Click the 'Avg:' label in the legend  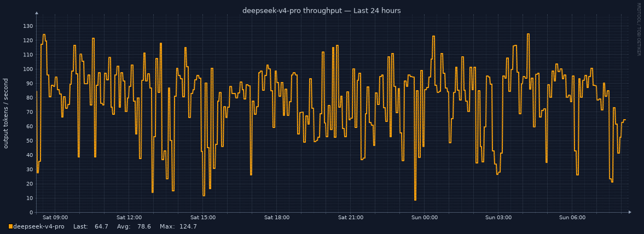tap(124, 226)
